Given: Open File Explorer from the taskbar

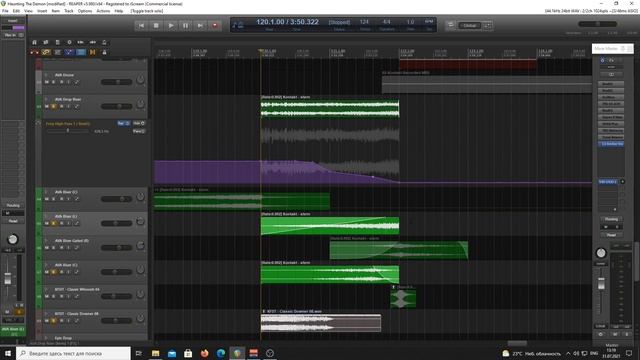Looking at the screenshot, I should click(155, 353).
